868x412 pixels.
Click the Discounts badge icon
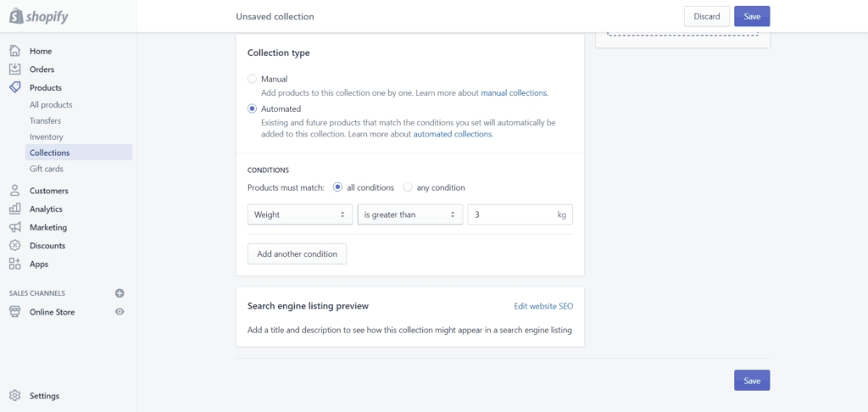(x=15, y=245)
